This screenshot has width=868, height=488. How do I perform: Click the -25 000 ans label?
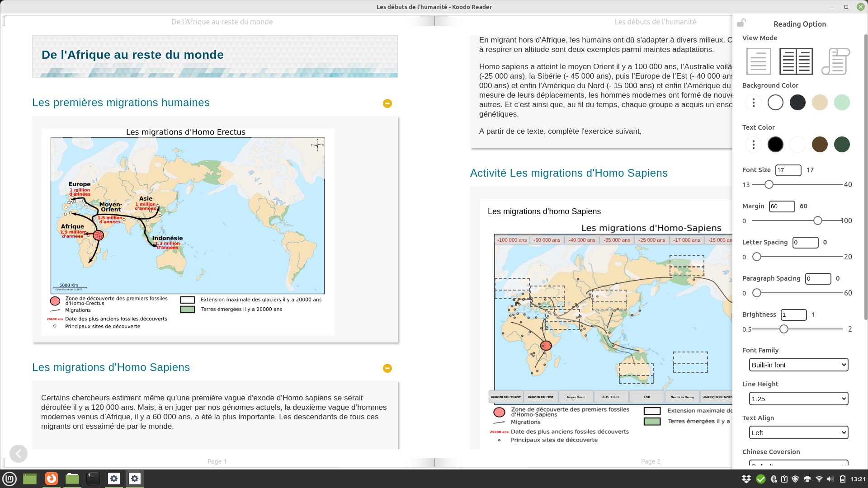(x=651, y=240)
